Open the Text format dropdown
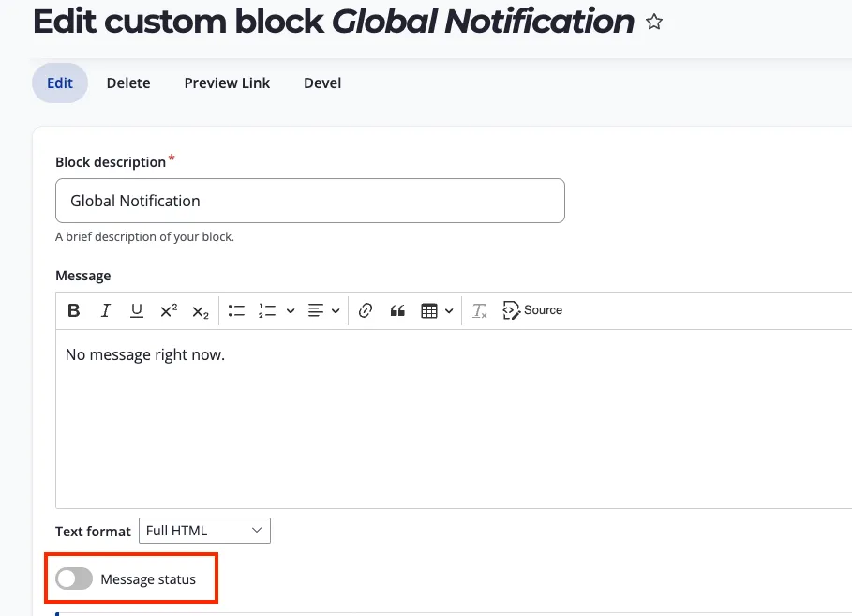 click(205, 531)
